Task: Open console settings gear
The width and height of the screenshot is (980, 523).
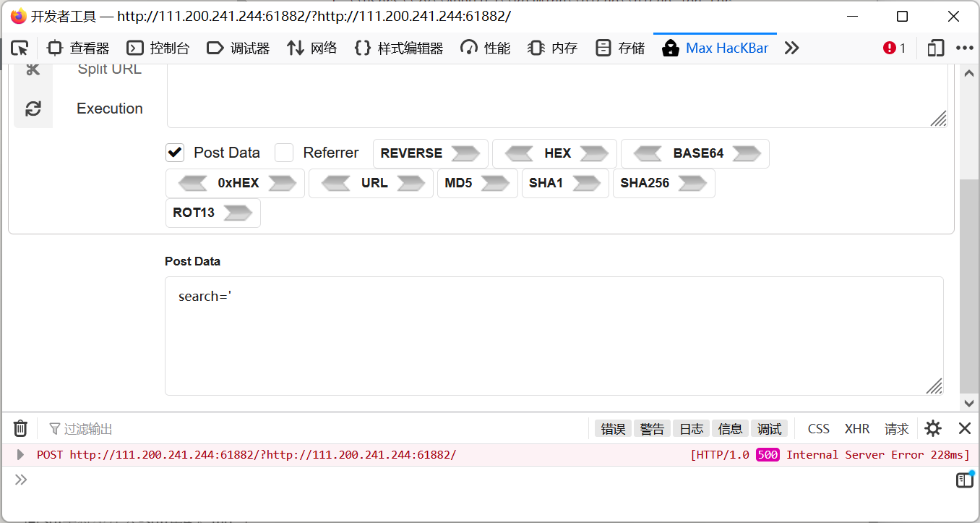Action: coord(933,428)
